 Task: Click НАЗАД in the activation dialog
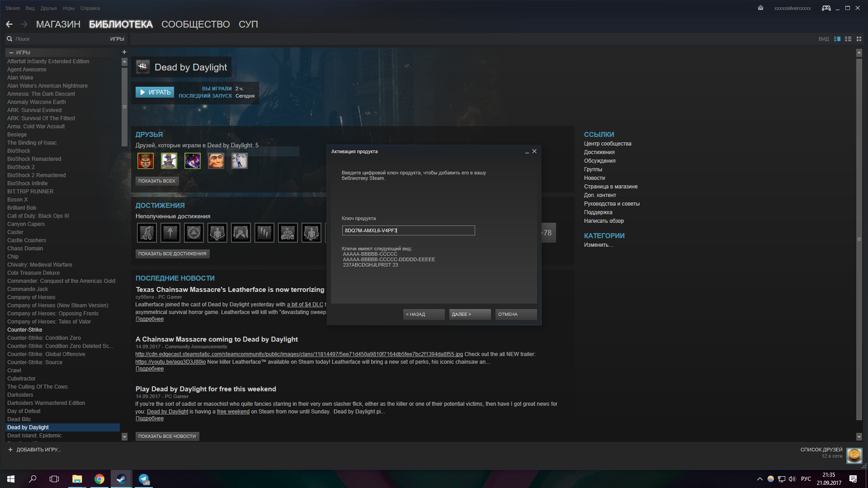coord(424,314)
